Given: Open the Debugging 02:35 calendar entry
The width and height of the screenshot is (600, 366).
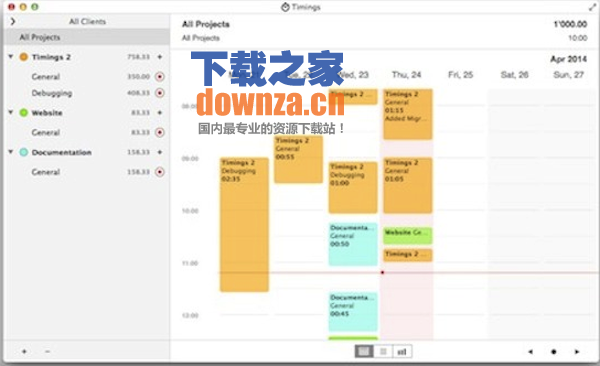Looking at the screenshot, I should pyautogui.click(x=244, y=225).
